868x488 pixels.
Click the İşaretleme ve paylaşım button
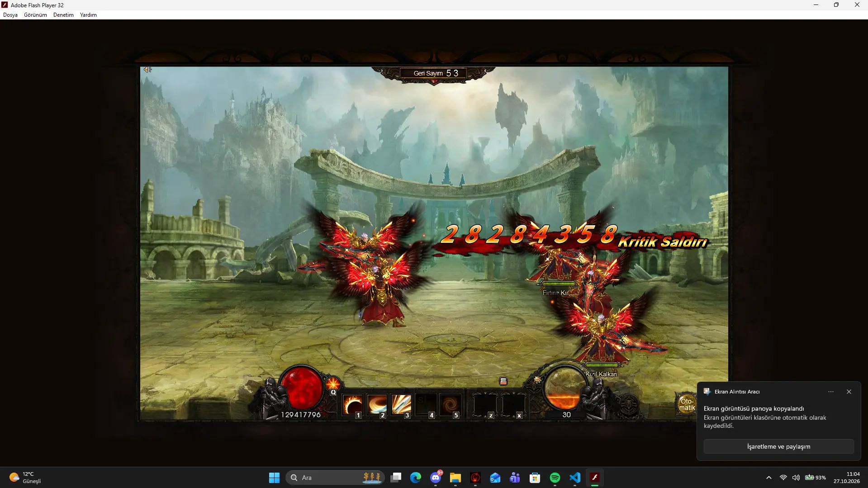(x=778, y=446)
